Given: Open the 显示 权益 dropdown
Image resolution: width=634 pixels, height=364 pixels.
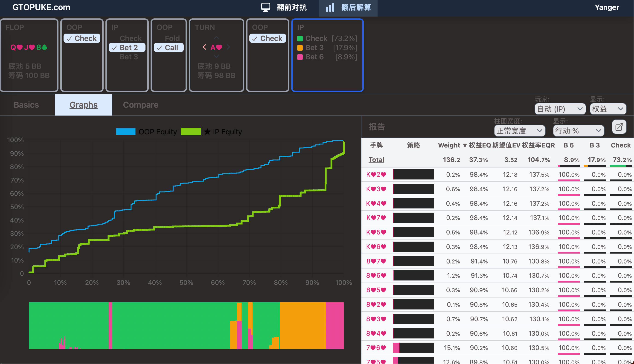Looking at the screenshot, I should point(608,109).
